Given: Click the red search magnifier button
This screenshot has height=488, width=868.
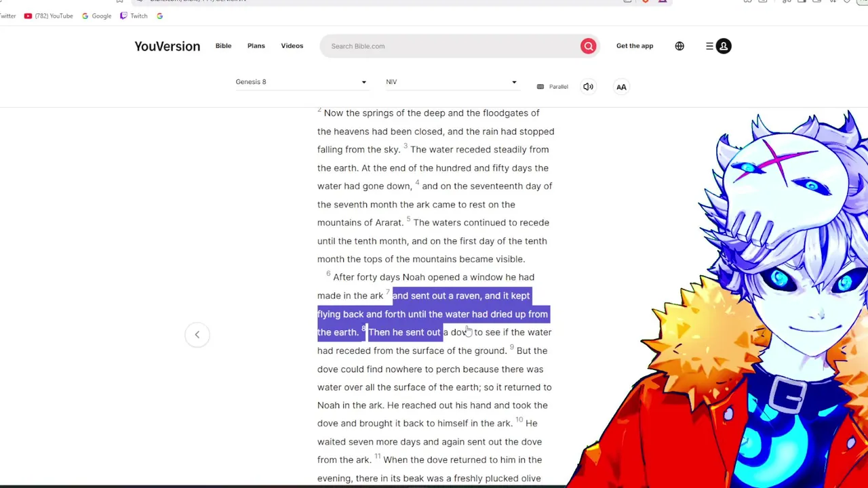Looking at the screenshot, I should coord(588,46).
